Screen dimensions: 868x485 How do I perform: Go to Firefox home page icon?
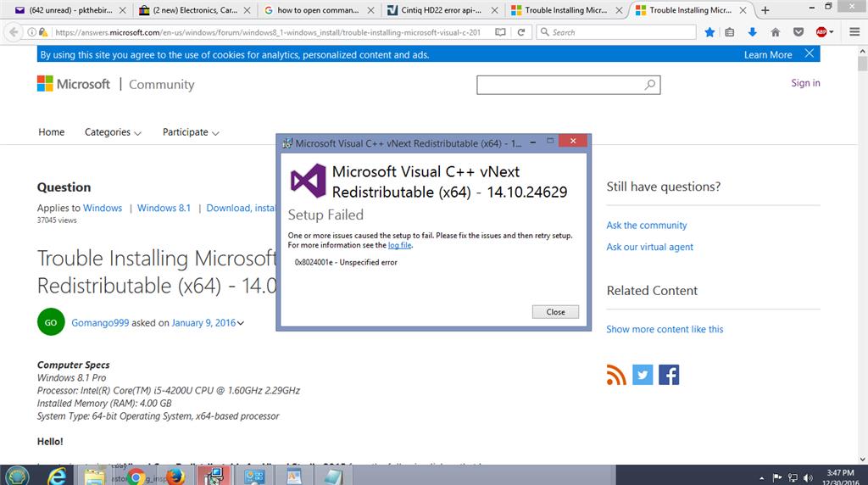[775, 32]
